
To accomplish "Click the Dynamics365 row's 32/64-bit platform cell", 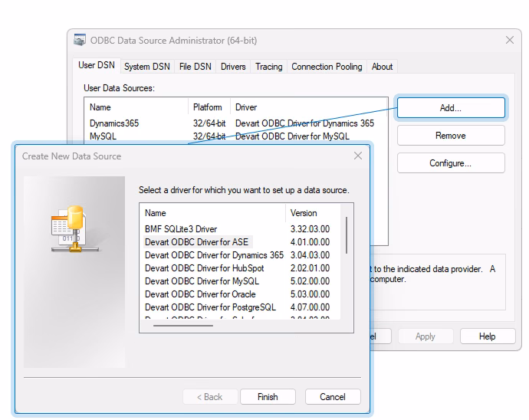I will click(209, 123).
